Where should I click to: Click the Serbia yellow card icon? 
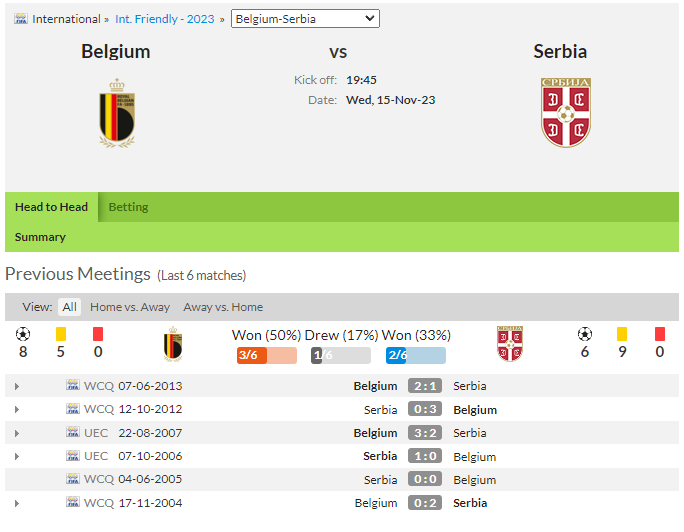pos(622,334)
